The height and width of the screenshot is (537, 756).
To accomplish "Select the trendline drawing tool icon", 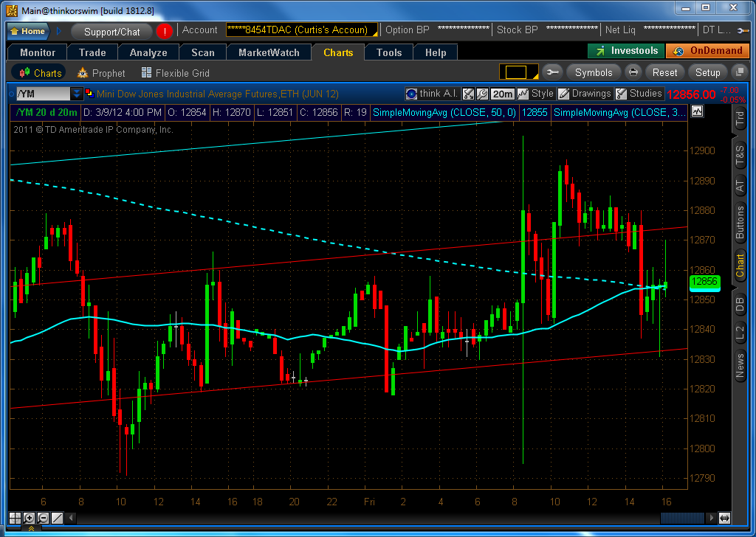I will click(x=57, y=519).
